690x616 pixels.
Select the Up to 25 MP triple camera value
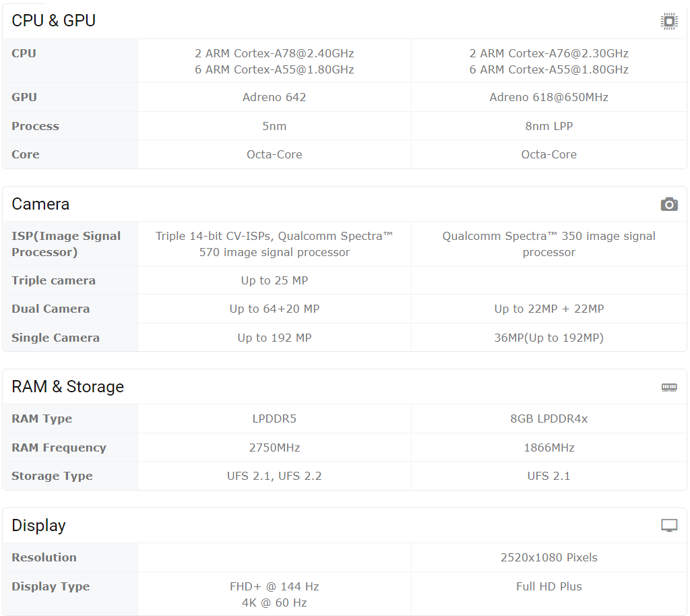pyautogui.click(x=274, y=280)
